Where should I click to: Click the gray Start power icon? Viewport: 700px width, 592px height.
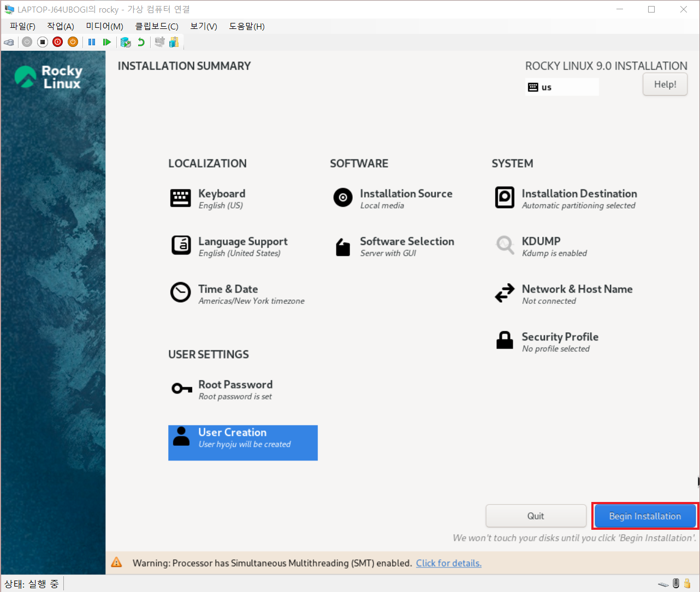(27, 42)
